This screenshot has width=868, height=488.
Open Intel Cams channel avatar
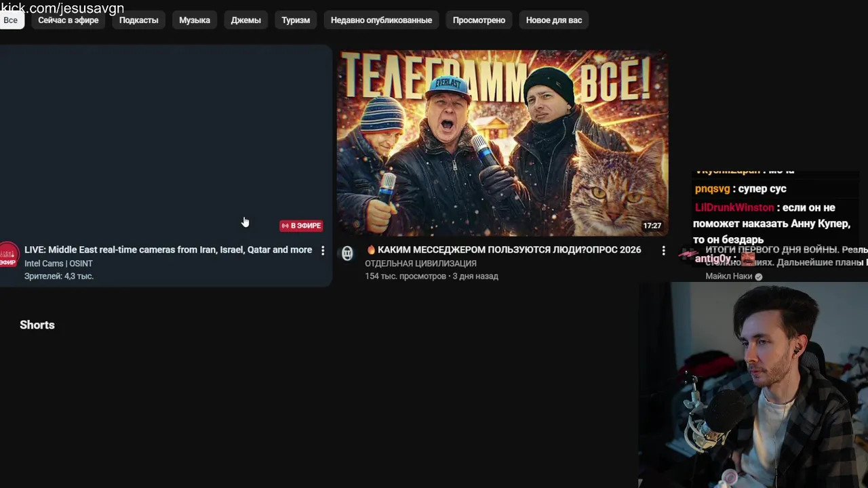[8, 254]
